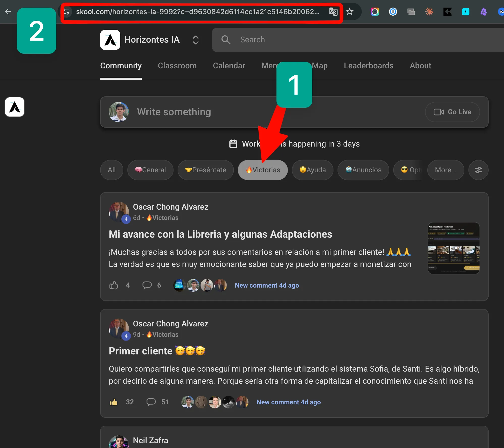Switch to the Classroom tab
Image resolution: width=504 pixels, height=448 pixels.
tap(177, 66)
